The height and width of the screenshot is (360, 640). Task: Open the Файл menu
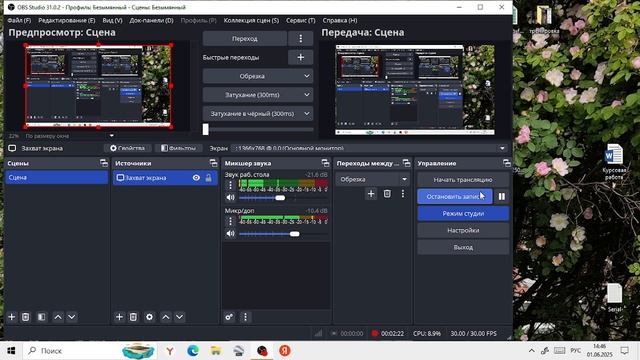point(19,20)
